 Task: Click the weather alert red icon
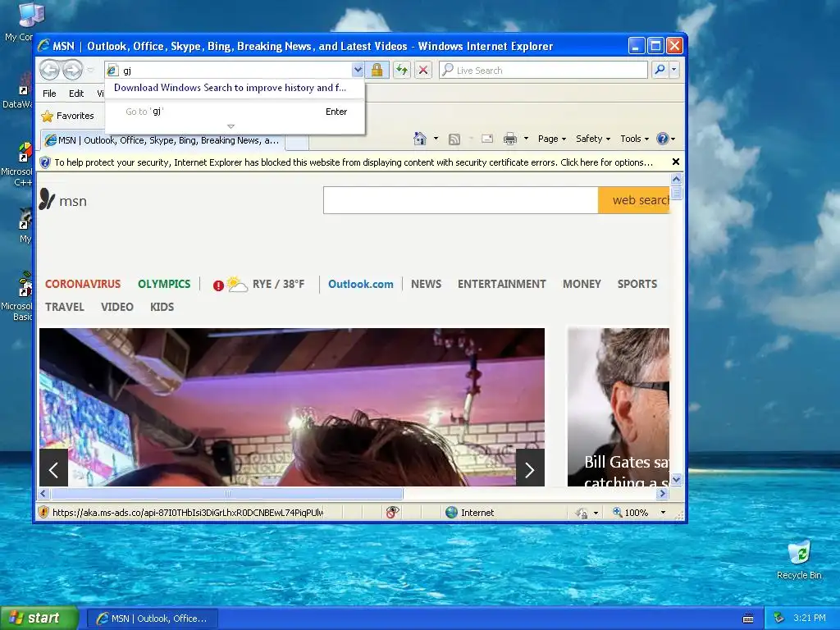(x=218, y=285)
